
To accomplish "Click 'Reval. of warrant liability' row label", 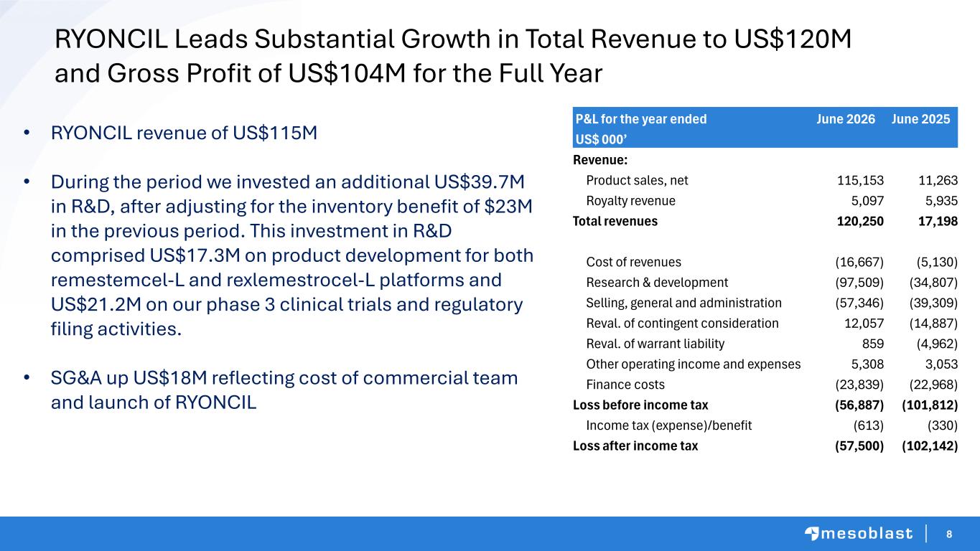I will (x=655, y=344).
